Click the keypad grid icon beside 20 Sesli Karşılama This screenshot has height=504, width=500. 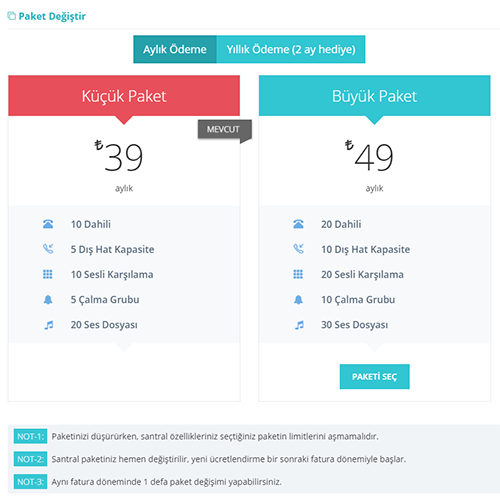point(298,274)
